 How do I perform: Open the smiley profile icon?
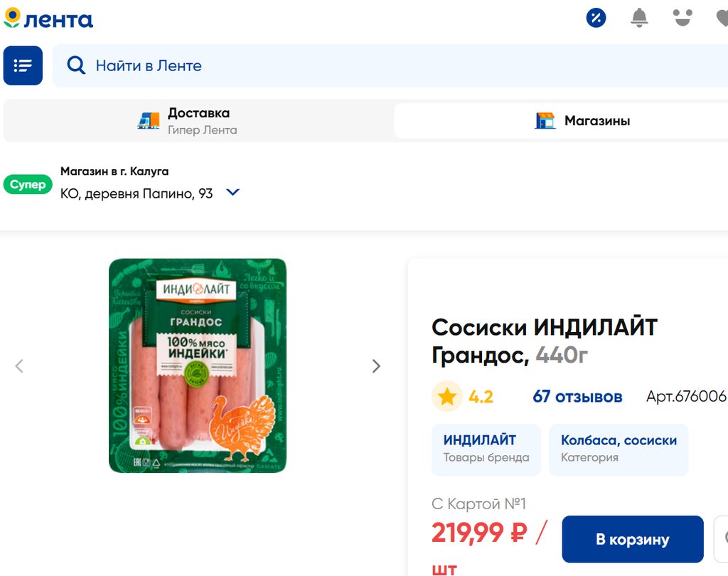pos(683,18)
